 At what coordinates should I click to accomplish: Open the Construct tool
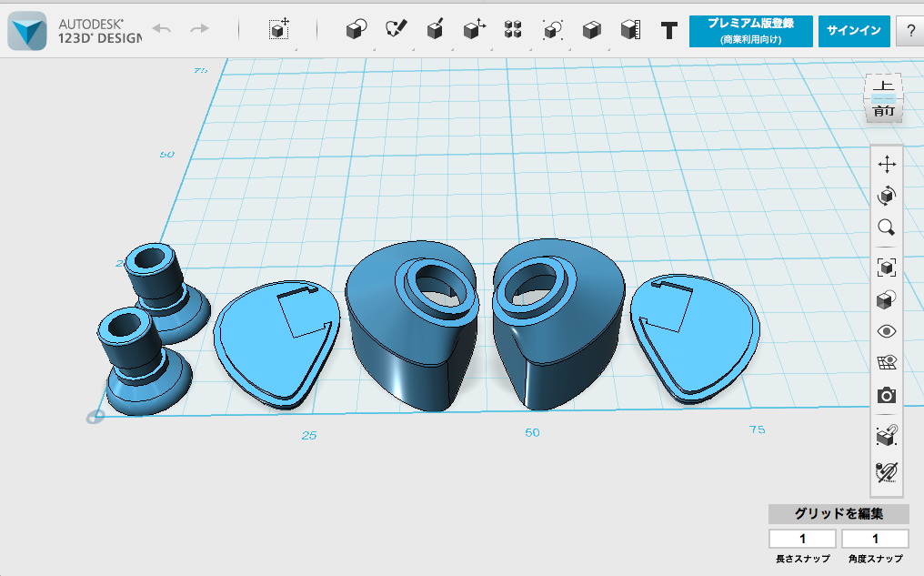[x=435, y=29]
